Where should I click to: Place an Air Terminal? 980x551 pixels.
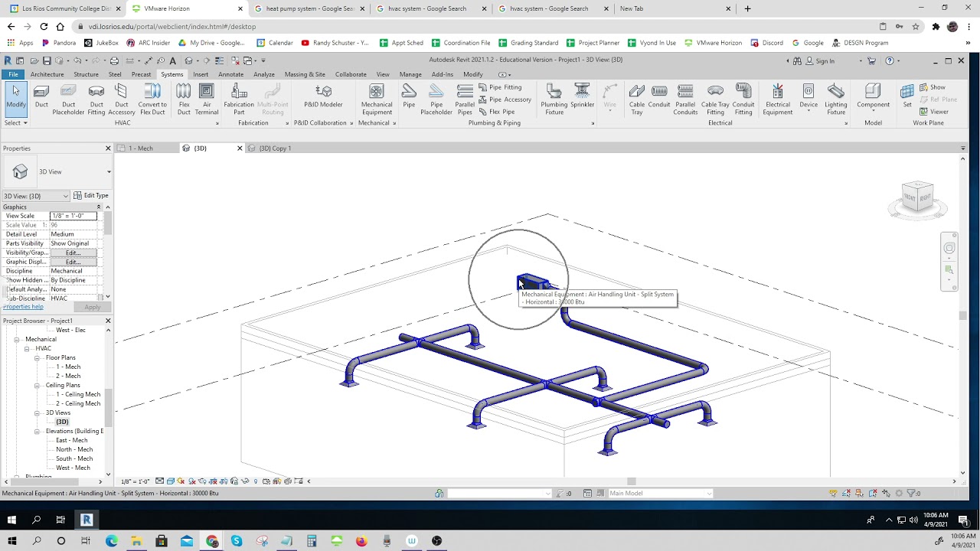click(207, 99)
